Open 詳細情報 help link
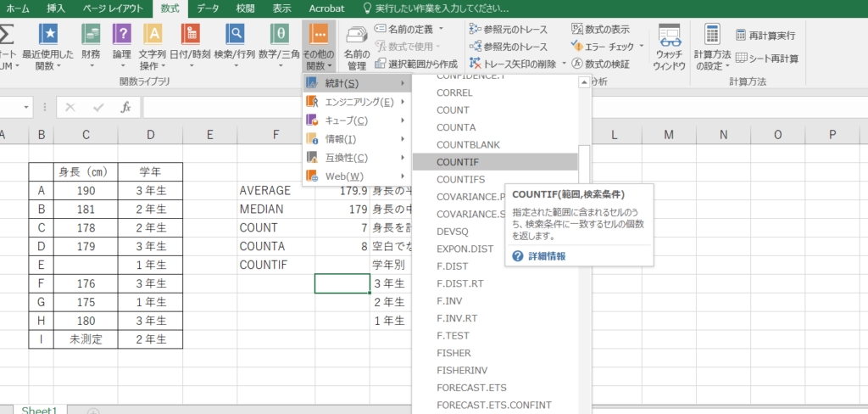 pos(547,256)
